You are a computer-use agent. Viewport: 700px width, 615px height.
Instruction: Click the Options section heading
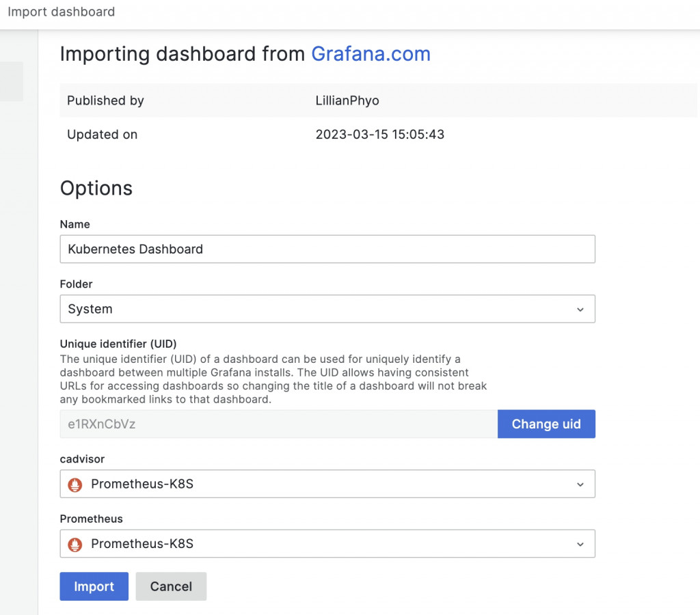[x=96, y=188]
